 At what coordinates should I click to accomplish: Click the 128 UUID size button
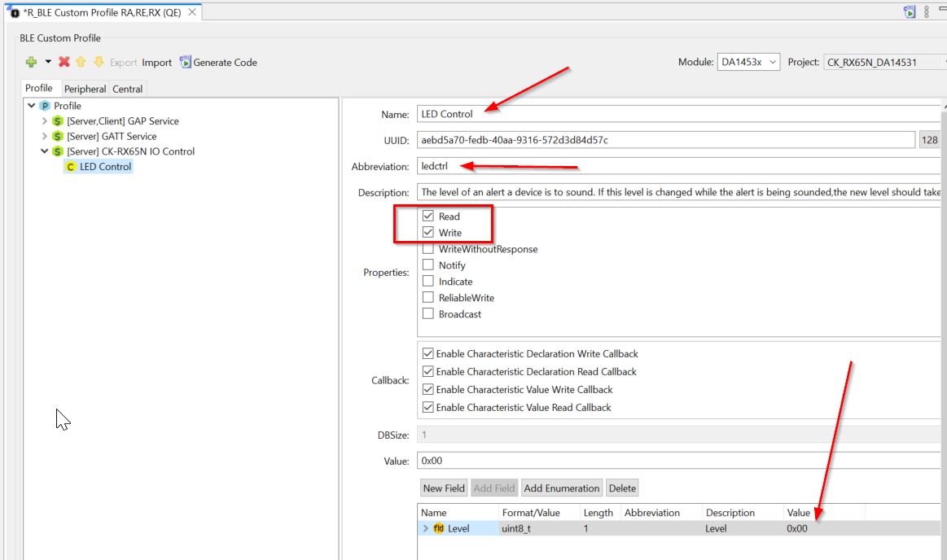pos(929,140)
